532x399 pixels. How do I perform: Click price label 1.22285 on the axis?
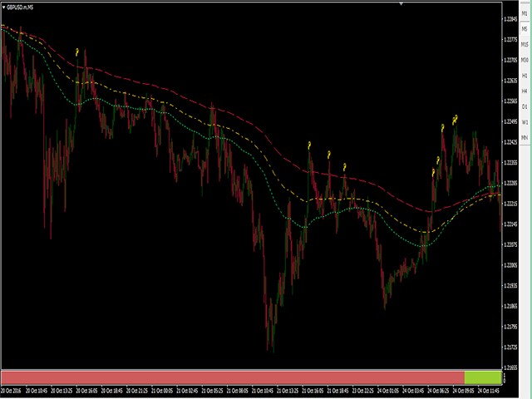point(510,183)
